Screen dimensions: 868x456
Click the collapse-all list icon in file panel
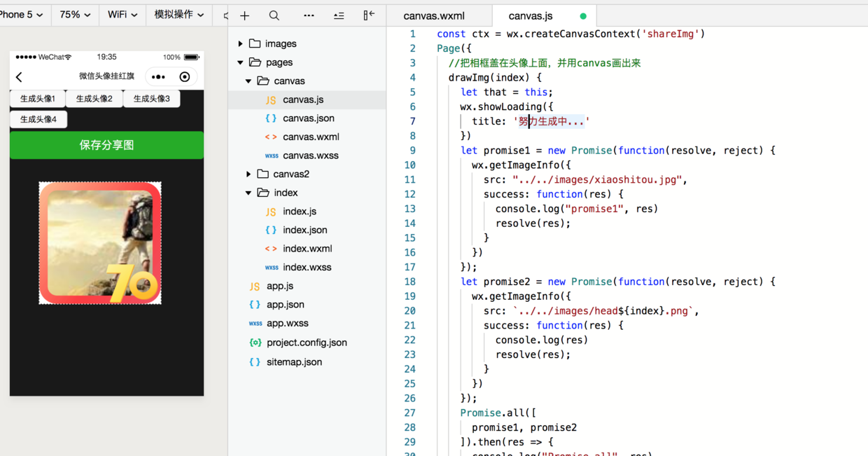pos(339,15)
